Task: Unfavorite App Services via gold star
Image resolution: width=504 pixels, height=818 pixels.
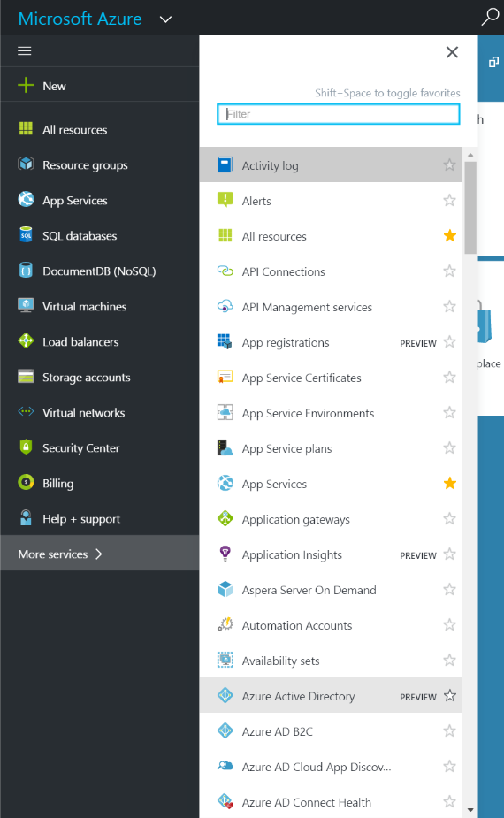Action: (x=449, y=483)
